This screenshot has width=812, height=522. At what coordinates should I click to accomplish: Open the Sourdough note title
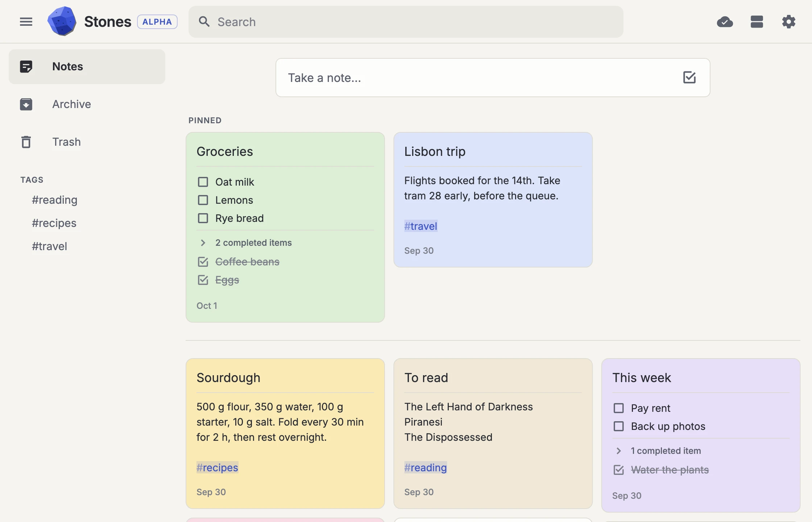click(x=228, y=378)
